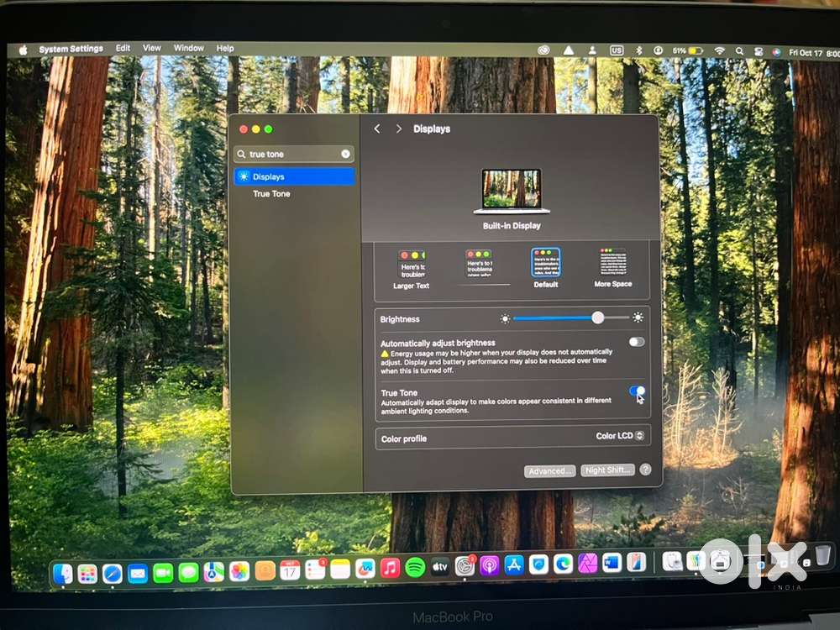Screen dimensions: 840x630
Task: Enable Automatically adjust brightness
Action: point(637,342)
